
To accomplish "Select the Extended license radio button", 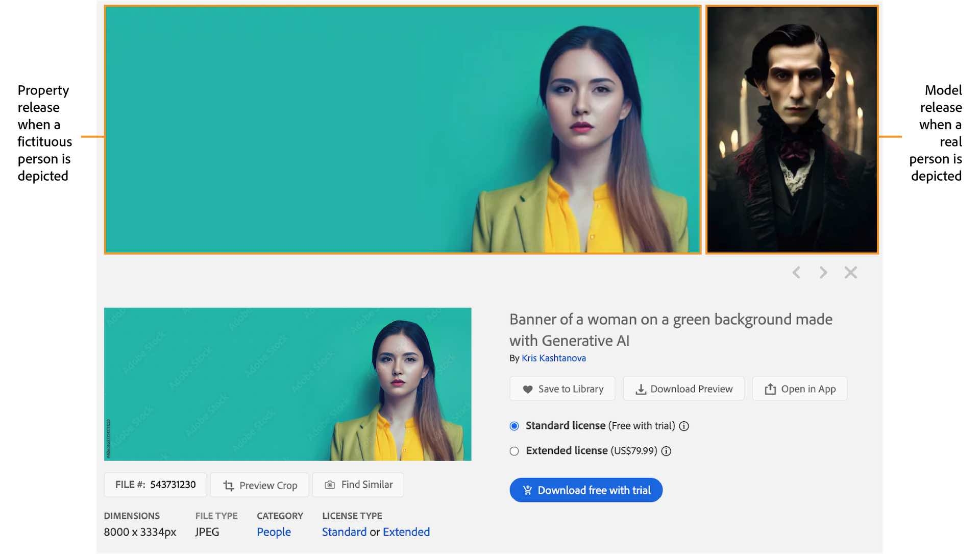I will point(514,451).
